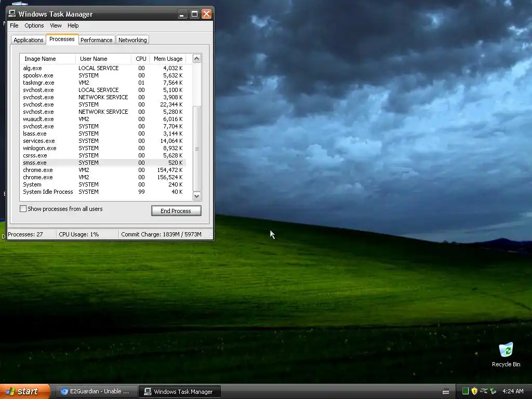Open the Options menu
This screenshot has height=399, width=532.
click(x=34, y=25)
